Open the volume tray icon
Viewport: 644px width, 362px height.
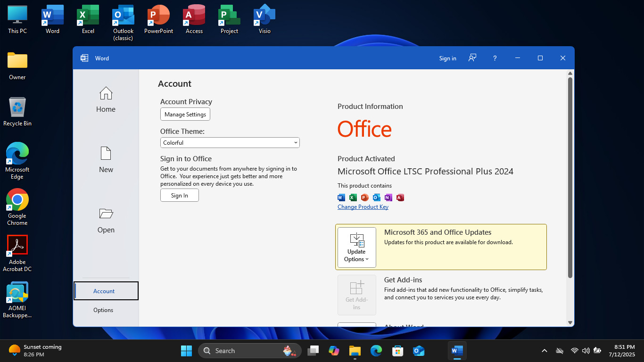586,351
